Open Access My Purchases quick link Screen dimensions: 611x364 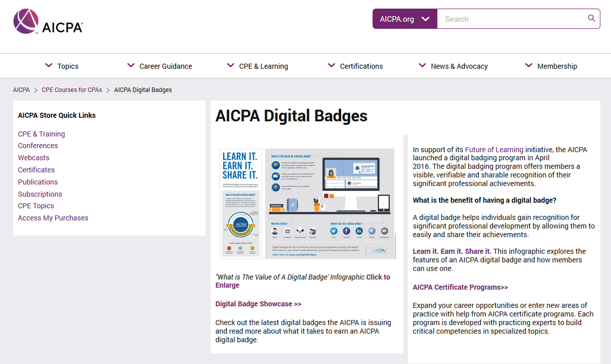point(53,218)
